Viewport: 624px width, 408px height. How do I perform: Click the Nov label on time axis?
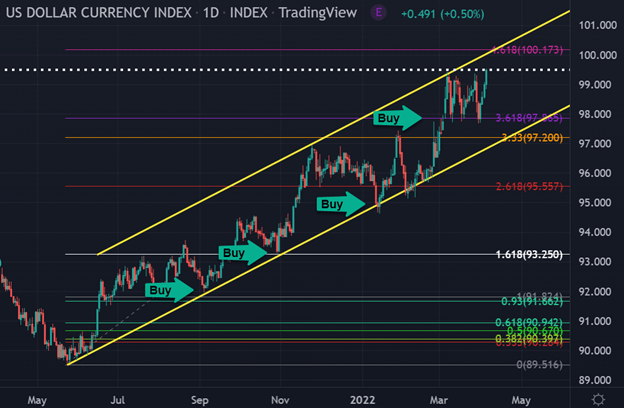coord(280,400)
